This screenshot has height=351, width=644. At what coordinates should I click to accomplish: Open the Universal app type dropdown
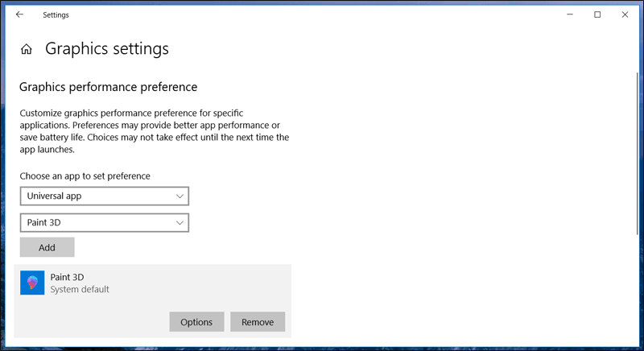[105, 196]
